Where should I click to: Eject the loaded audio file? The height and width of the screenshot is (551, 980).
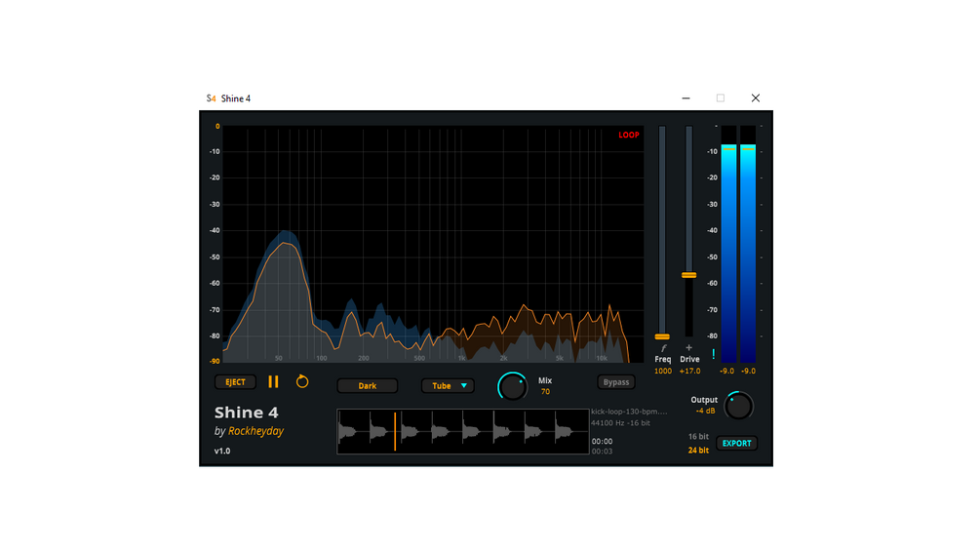click(x=235, y=381)
